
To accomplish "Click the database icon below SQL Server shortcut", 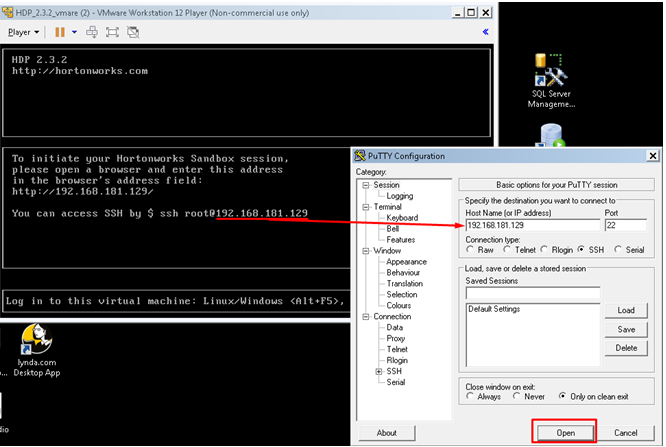I will (551, 135).
